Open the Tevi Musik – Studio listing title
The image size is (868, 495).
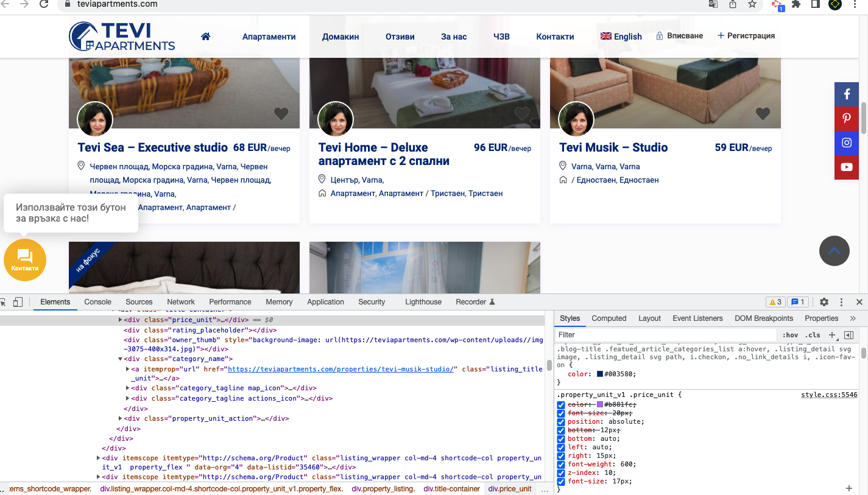(x=613, y=147)
